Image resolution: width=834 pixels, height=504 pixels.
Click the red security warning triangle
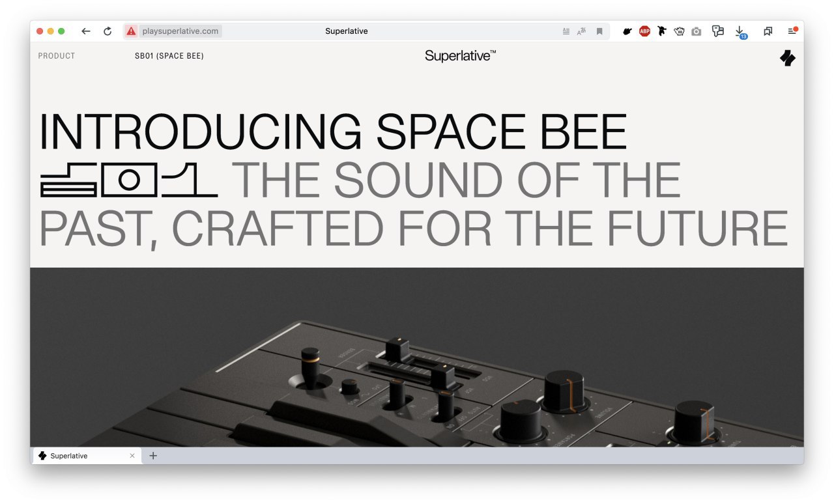131,31
